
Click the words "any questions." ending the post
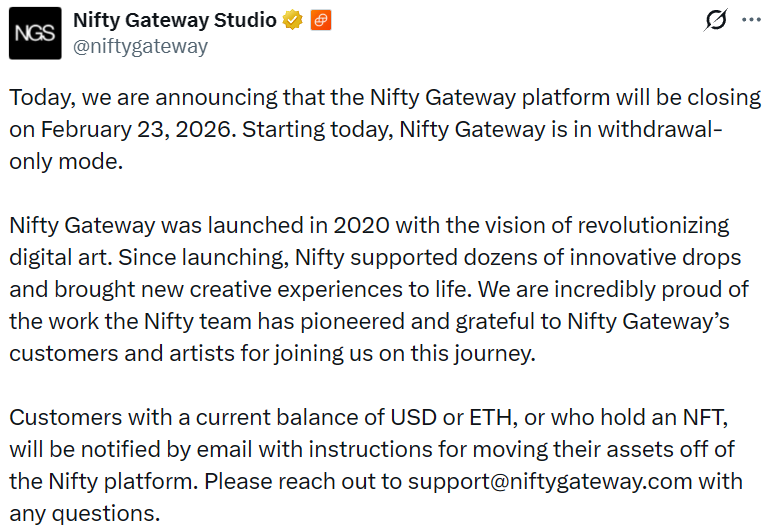(x=85, y=513)
